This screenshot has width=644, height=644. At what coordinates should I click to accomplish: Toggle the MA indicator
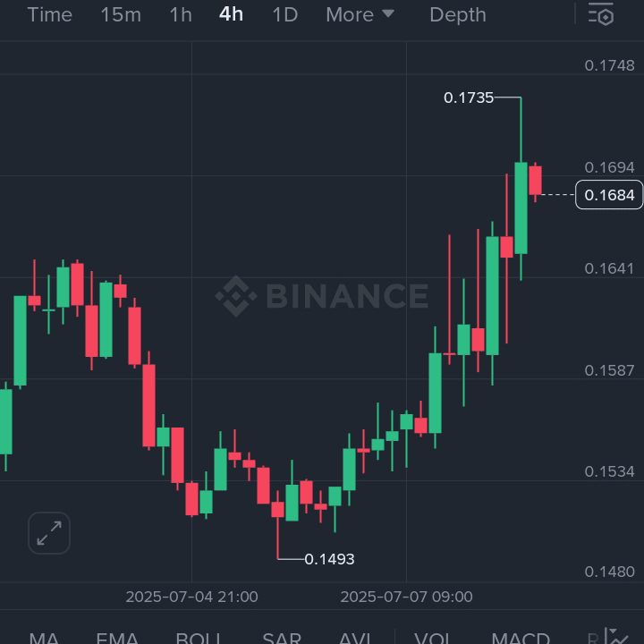coord(44,639)
